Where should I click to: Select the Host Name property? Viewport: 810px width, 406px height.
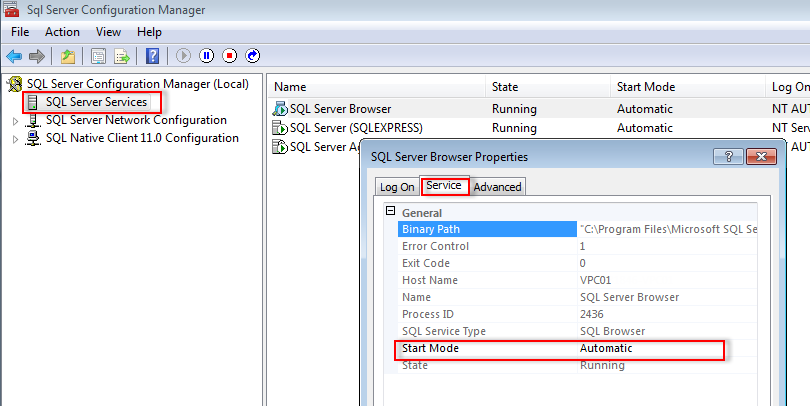[x=430, y=280]
